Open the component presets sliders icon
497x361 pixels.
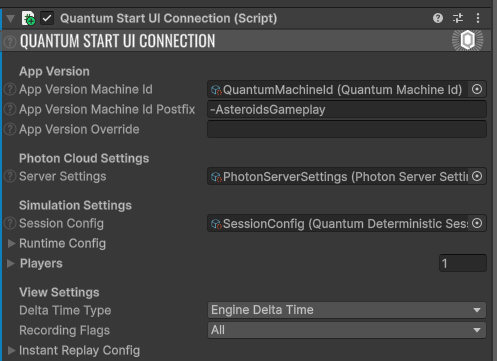click(x=458, y=18)
